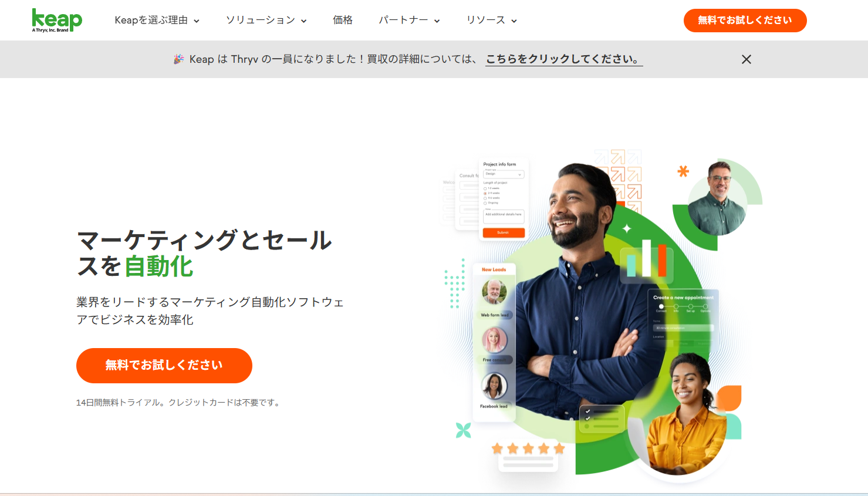This screenshot has width=868, height=496.
Task: Expand the パートナー dropdown chevron
Action: tap(437, 21)
